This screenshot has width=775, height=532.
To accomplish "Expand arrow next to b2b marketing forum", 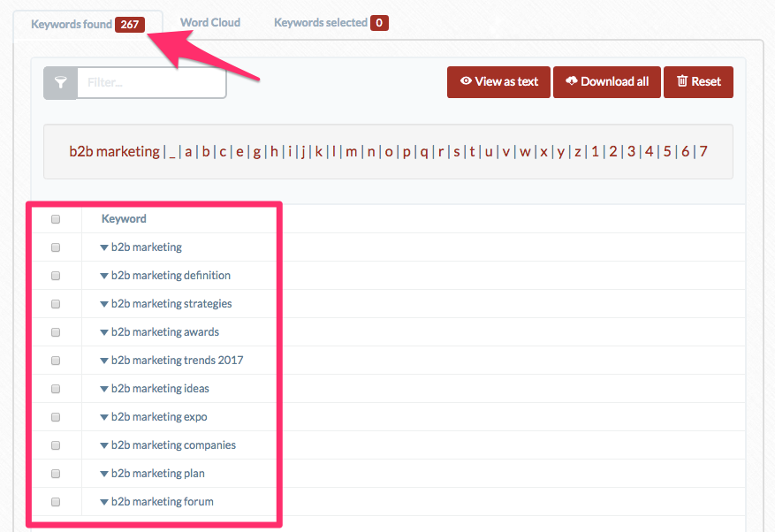I will [103, 502].
